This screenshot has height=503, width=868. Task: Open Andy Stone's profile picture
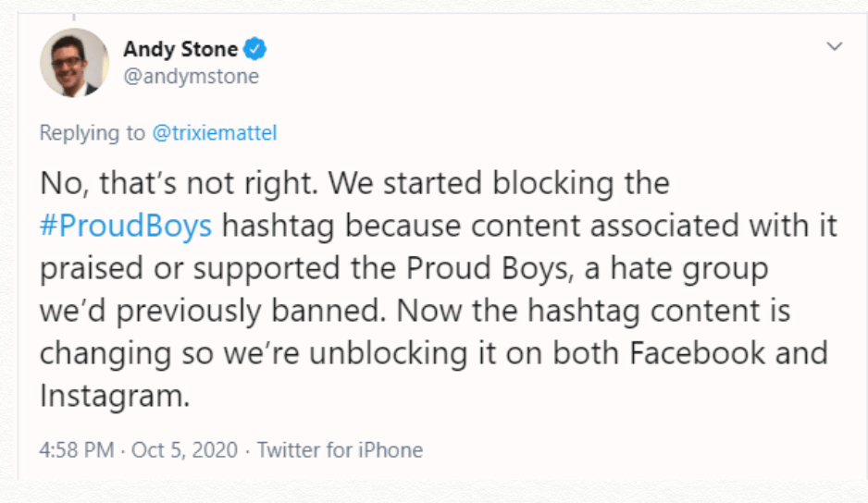click(x=74, y=63)
